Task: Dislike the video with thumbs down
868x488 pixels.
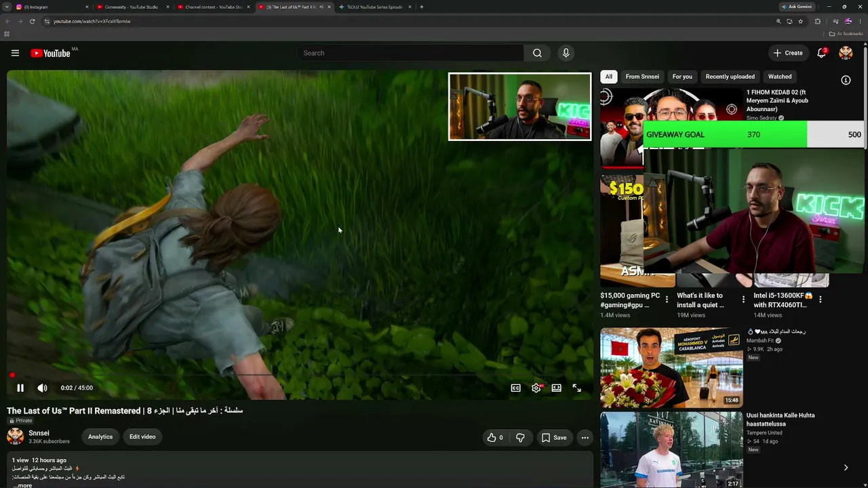Action: click(x=520, y=437)
